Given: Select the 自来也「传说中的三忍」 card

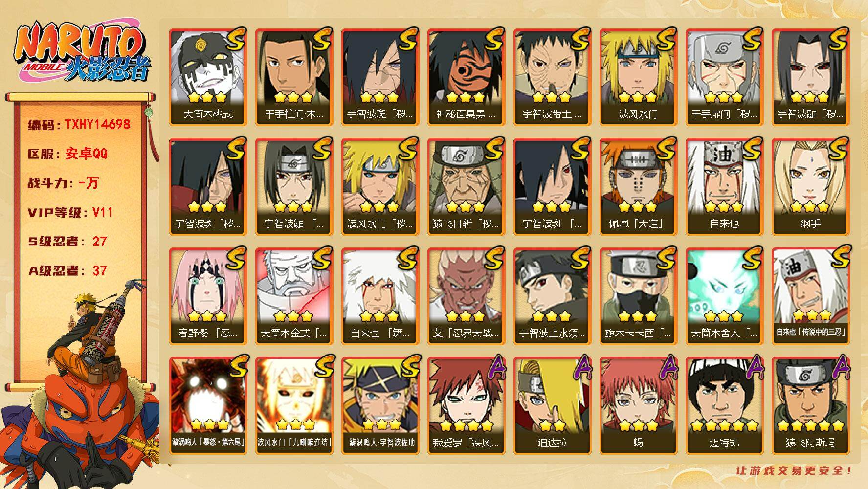Looking at the screenshot, I should point(810,296).
